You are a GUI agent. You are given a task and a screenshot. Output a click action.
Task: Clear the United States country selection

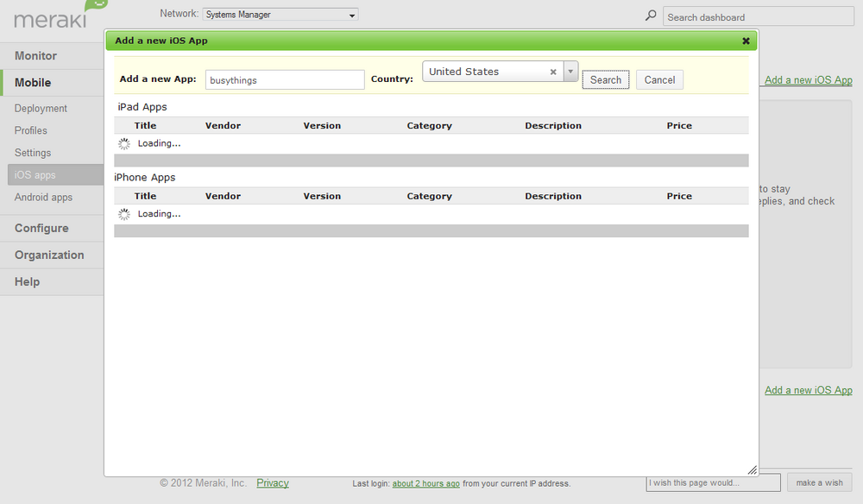click(553, 72)
